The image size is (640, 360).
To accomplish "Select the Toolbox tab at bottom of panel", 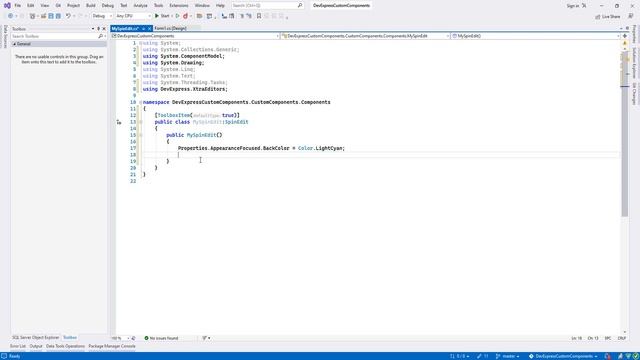I will click(70, 338).
